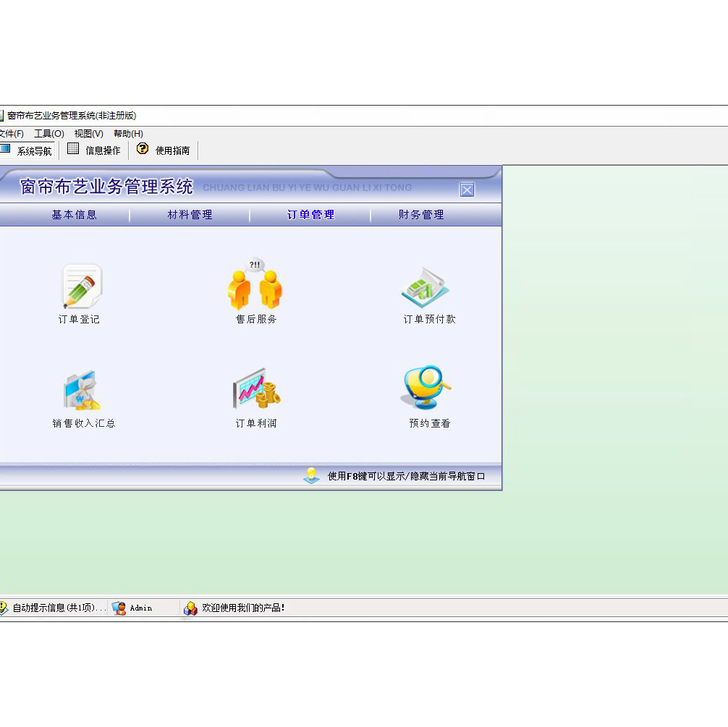Viewport: 728px width, 727px height.
Task: Click the welcome message icon in status bar
Action: coord(190,608)
